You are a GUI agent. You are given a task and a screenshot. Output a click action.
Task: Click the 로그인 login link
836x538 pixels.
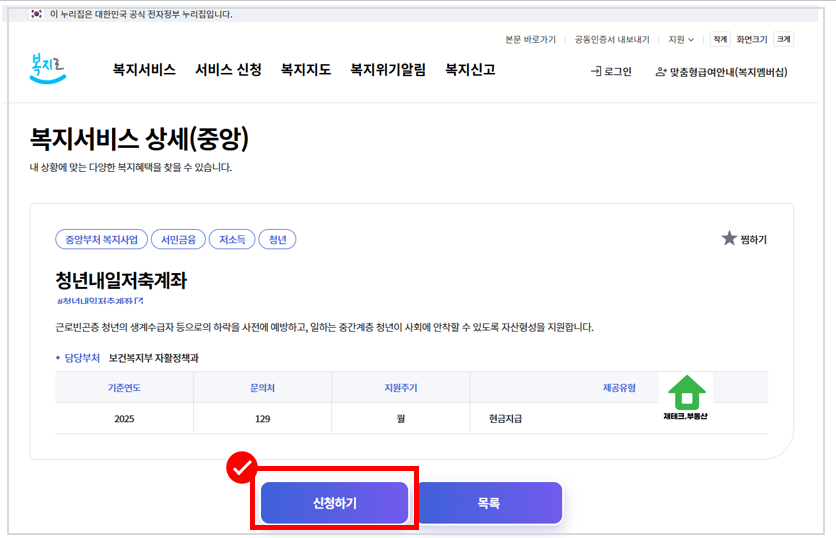coord(611,71)
